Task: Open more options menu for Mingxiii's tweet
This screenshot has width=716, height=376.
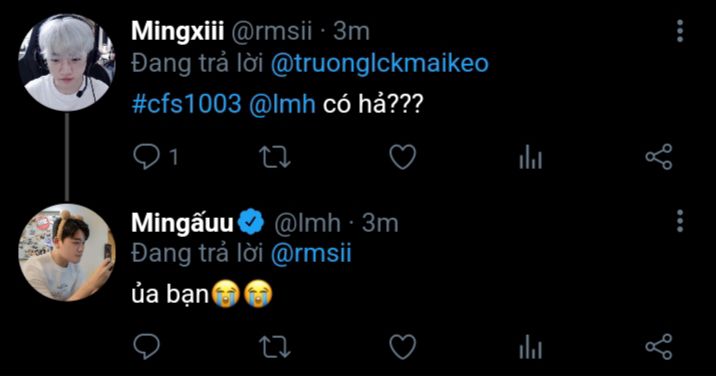Action: click(x=680, y=31)
